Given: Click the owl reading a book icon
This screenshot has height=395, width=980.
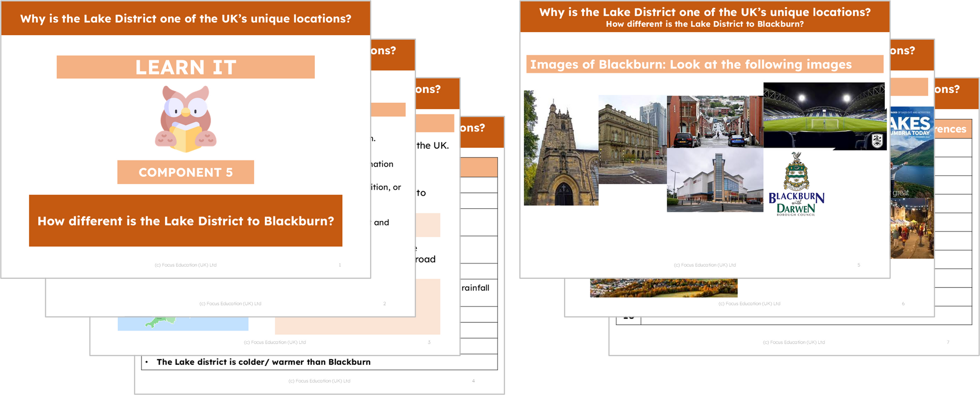Looking at the screenshot, I should pos(186,119).
